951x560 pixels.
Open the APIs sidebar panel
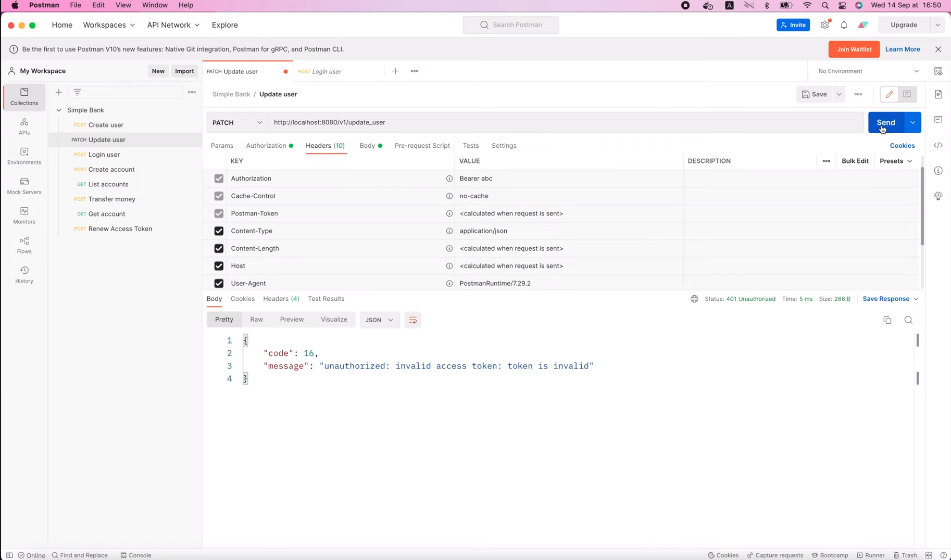[24, 126]
